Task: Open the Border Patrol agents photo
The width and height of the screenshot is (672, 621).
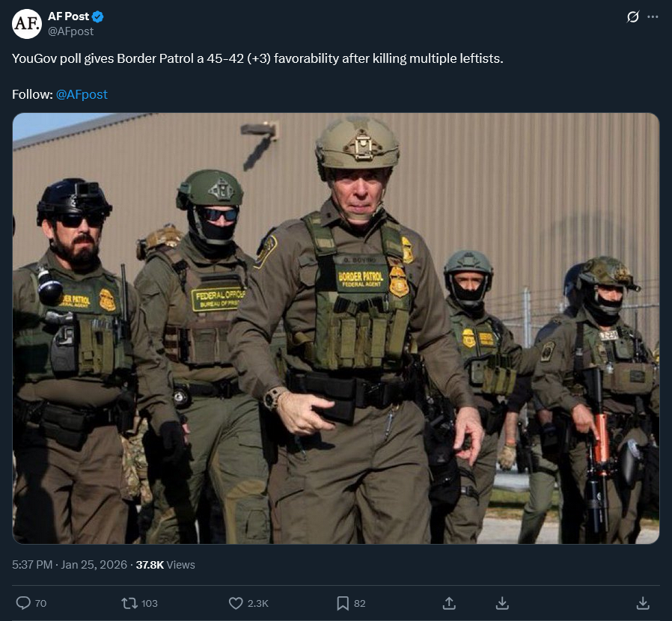Action: (x=336, y=328)
